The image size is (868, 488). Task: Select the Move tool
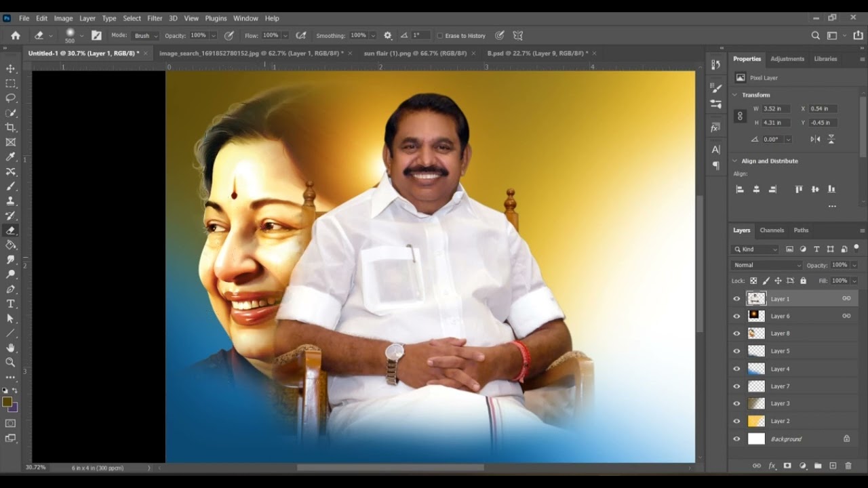(11, 68)
